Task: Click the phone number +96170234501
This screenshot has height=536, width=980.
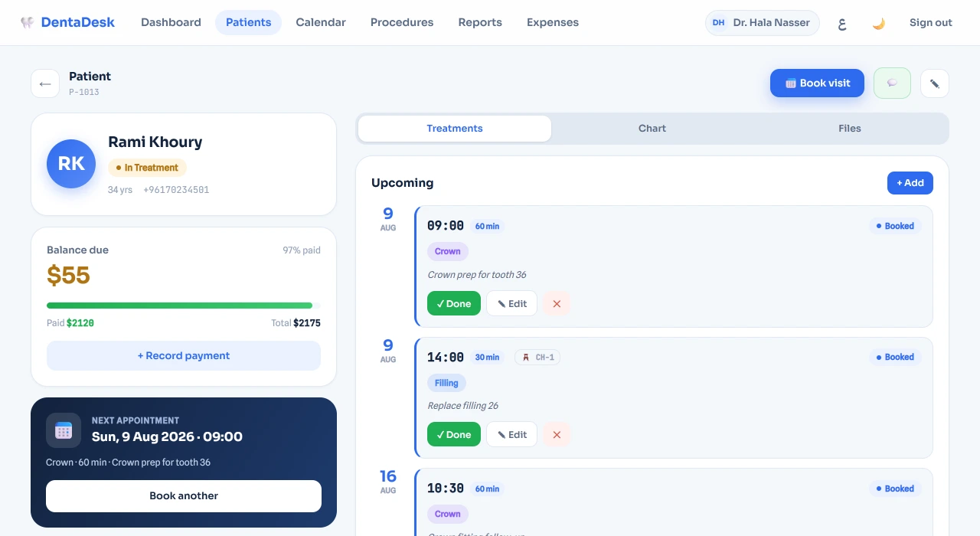Action: [176, 190]
